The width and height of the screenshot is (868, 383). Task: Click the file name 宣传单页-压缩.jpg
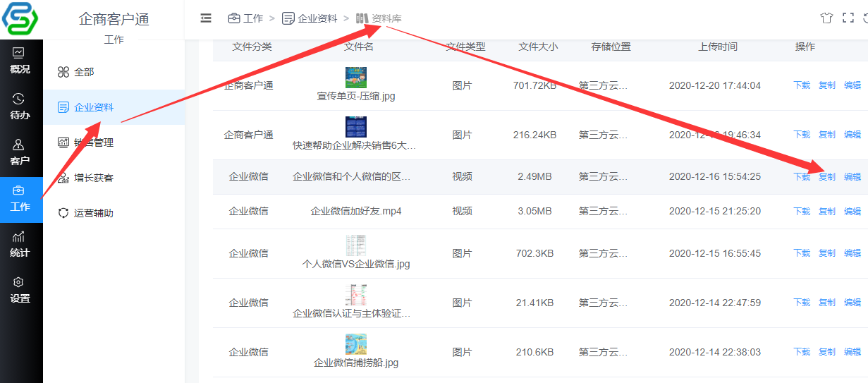click(x=356, y=96)
